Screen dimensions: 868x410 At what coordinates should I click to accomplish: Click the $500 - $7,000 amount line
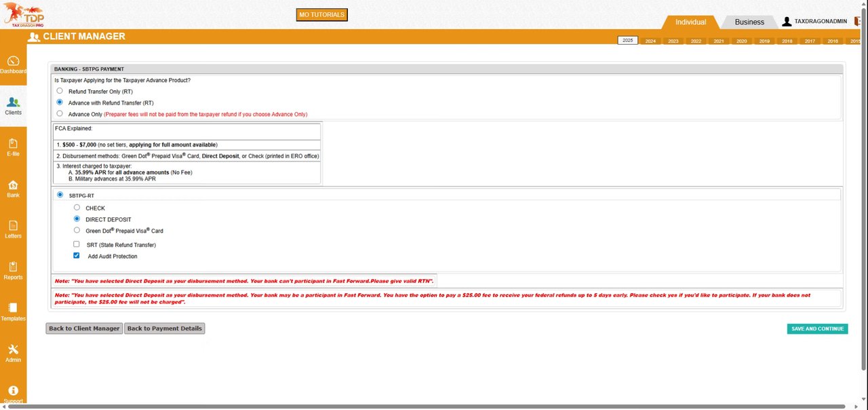(x=137, y=145)
